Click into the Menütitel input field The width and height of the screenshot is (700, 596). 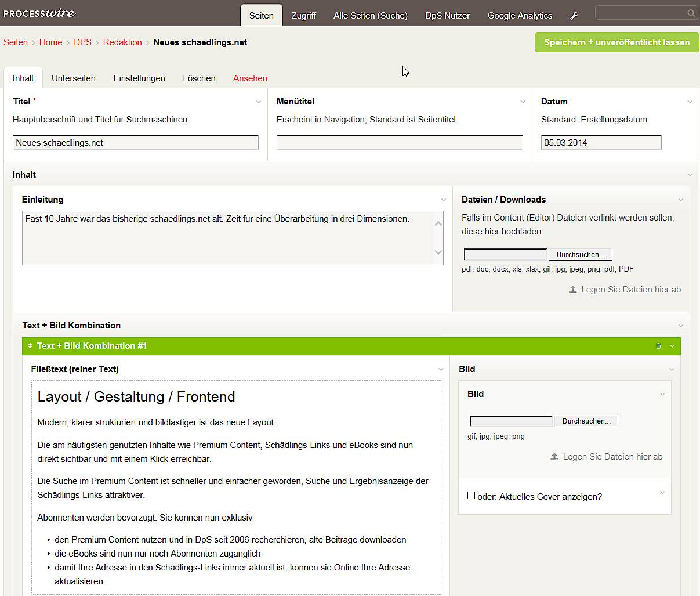(x=400, y=143)
